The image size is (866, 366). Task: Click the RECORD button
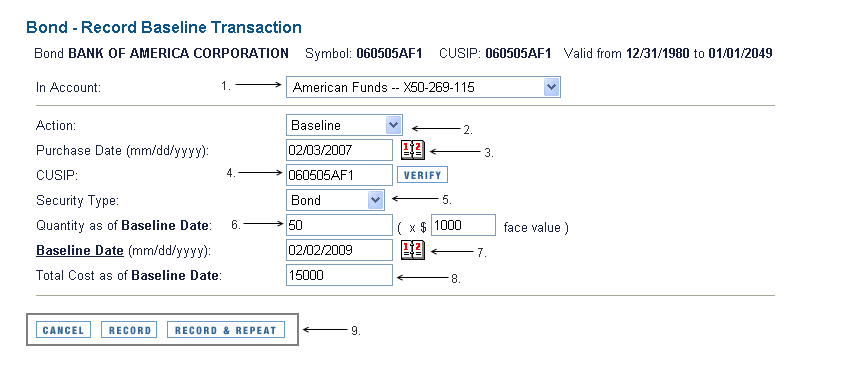129,330
